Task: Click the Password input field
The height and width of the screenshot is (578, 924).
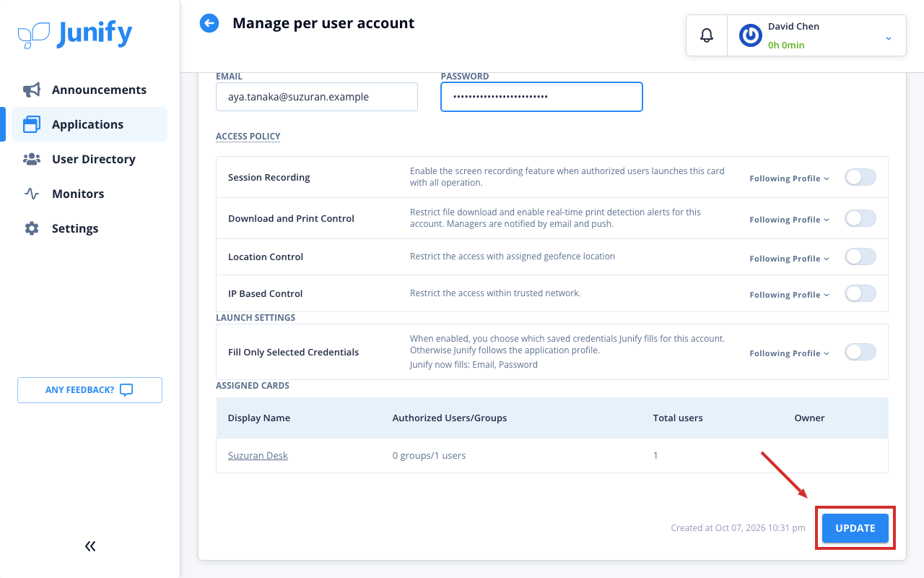Action: [x=541, y=97]
